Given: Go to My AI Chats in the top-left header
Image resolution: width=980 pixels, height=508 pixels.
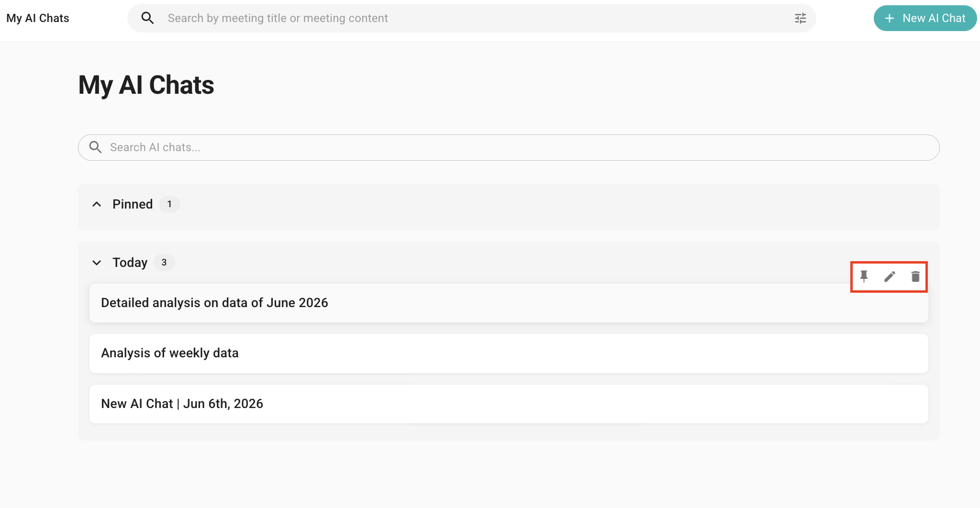Looking at the screenshot, I should (38, 18).
